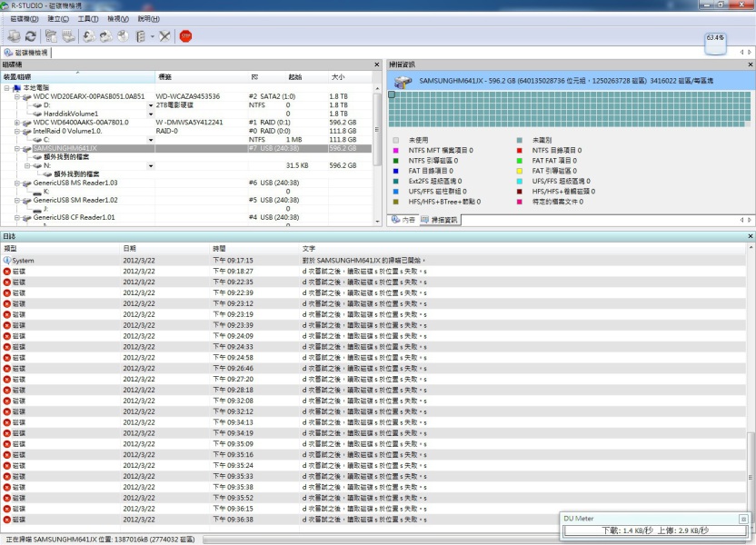Click the remove (X) toolbar icon
This screenshot has height=545, width=756.
click(x=164, y=36)
